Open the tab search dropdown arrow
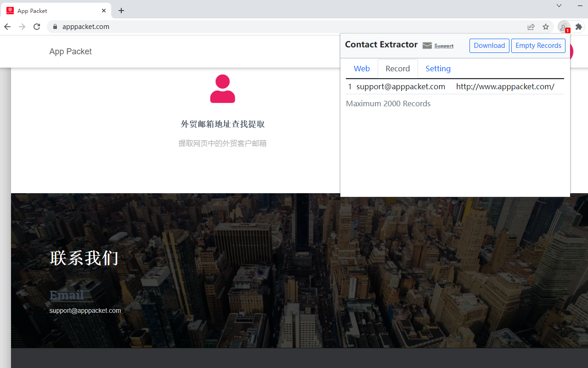 click(559, 6)
